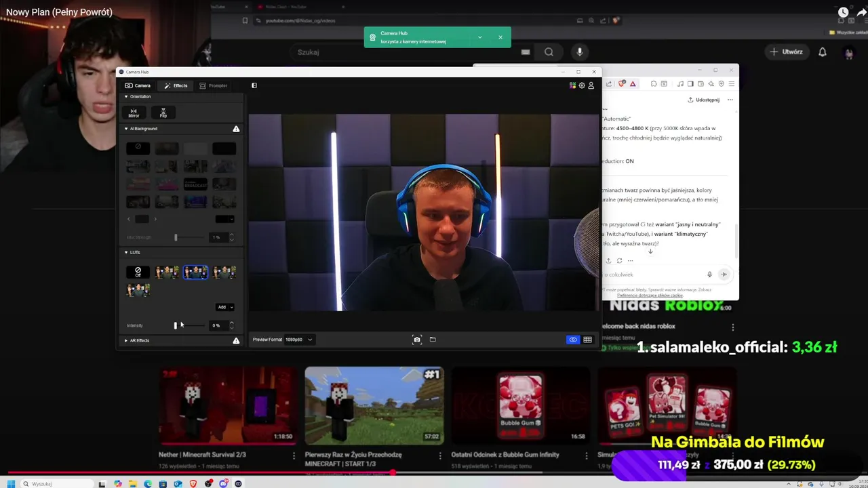This screenshot has height=488, width=868.
Task: Open more options dots beside Udostępnij
Action: coord(730,100)
